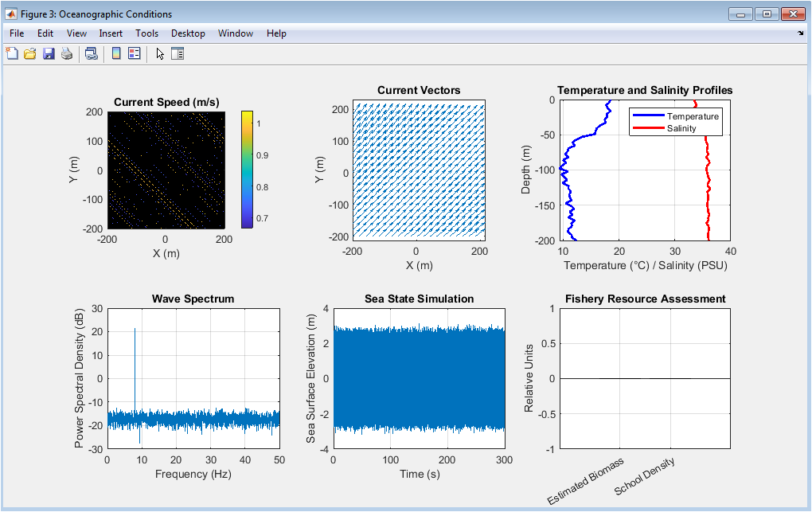
Task: Open the Desktop menu
Action: (188, 33)
